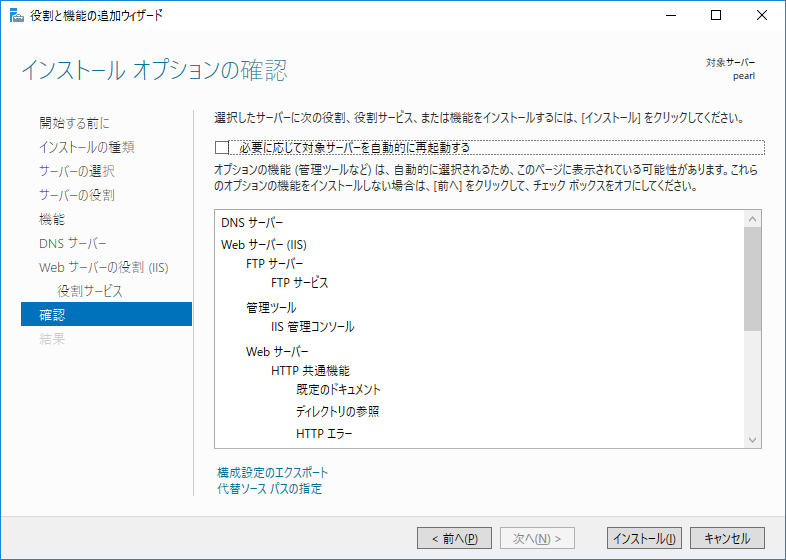Select ディレクトリの参照 list entry
The width and height of the screenshot is (786, 560).
[x=337, y=412]
